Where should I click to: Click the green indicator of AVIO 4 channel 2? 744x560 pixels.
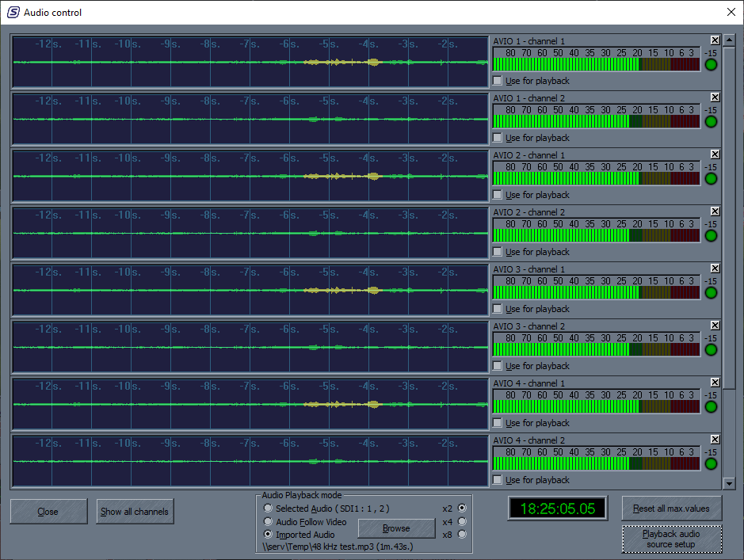tap(711, 463)
